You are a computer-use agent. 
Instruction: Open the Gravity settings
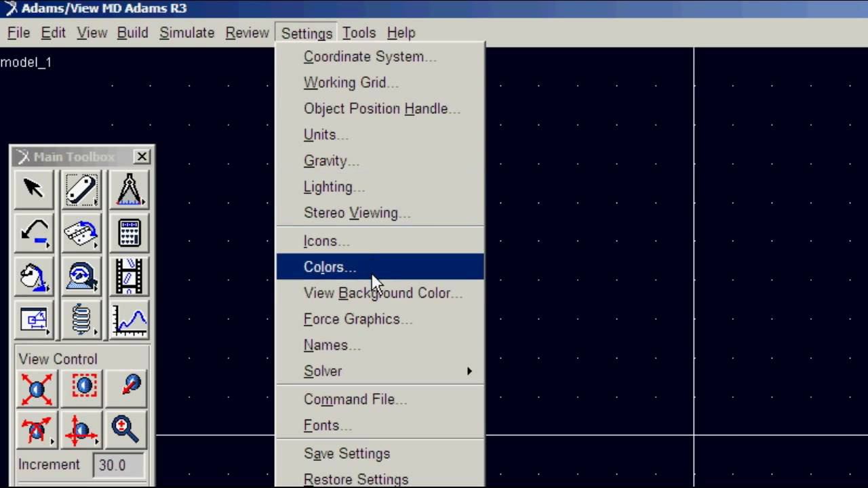click(x=380, y=161)
